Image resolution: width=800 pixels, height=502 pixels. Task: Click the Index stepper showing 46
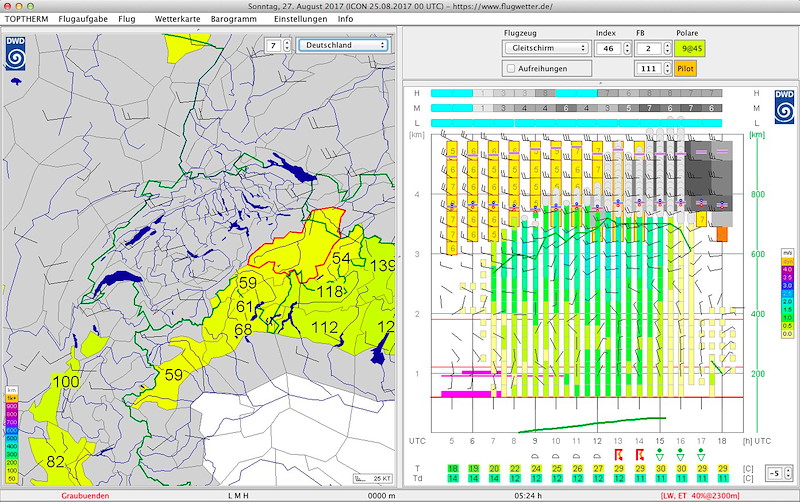click(627, 48)
